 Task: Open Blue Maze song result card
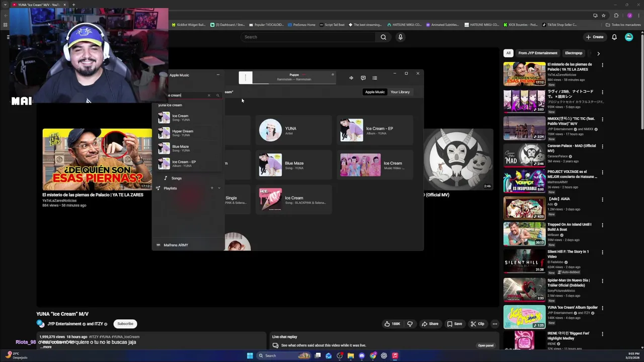click(294, 165)
